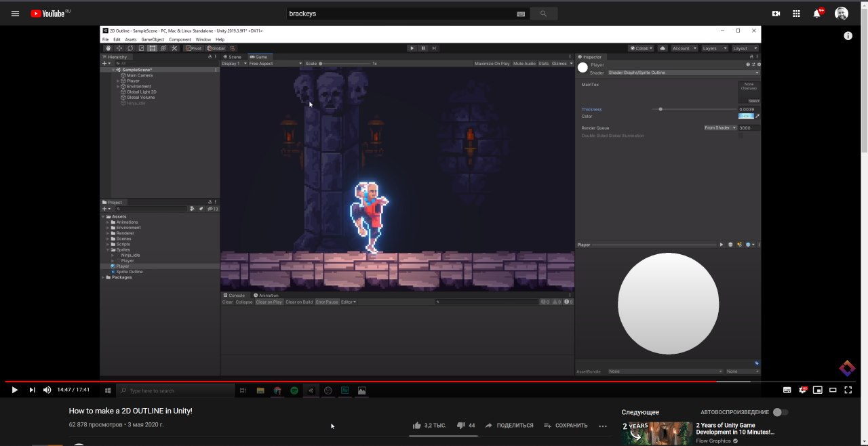Toggle YouTube subtitles
The width and height of the screenshot is (868, 446).
click(x=787, y=390)
